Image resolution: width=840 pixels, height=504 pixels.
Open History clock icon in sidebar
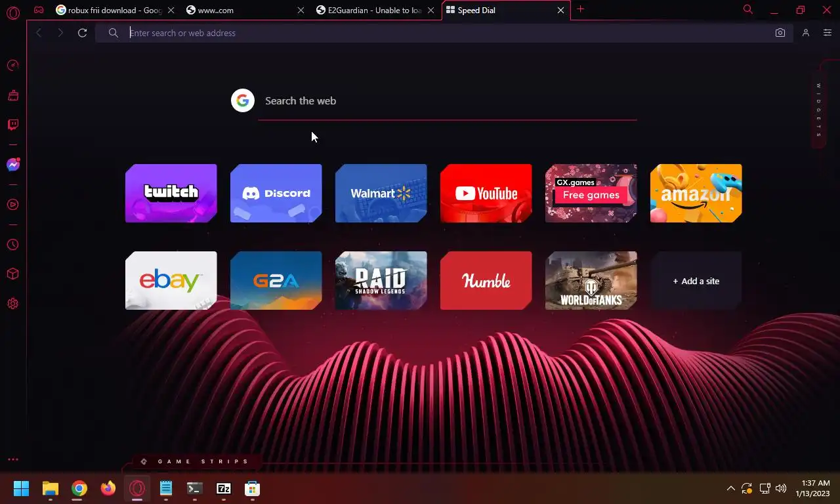click(x=12, y=244)
